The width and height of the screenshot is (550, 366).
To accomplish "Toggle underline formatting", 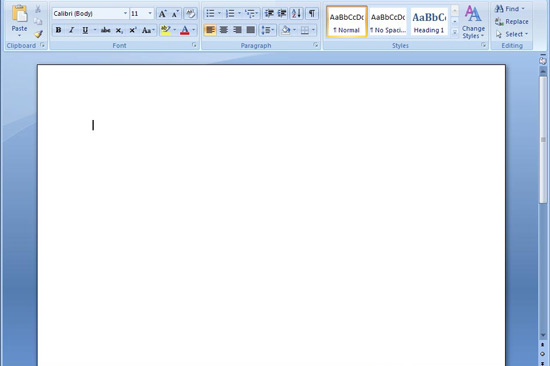I will 85,31.
